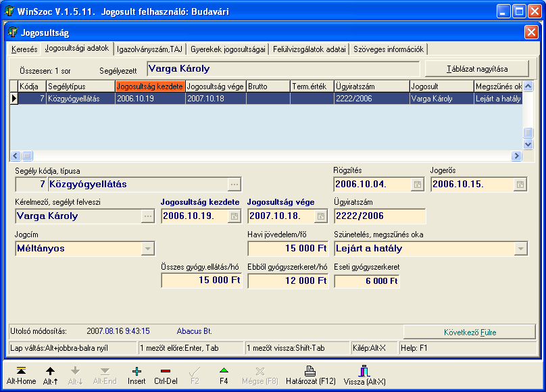This screenshot has height=392, width=546.
Task: Click the Jogosult column header
Action: (x=441, y=87)
